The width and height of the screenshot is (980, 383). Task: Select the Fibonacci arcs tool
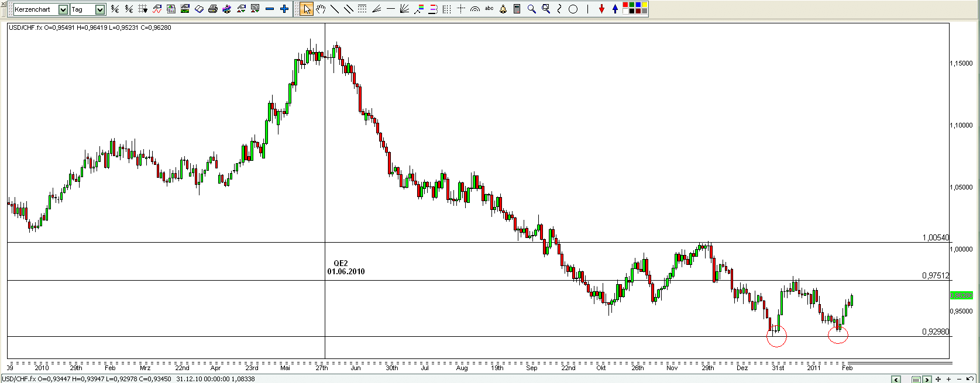click(x=475, y=9)
